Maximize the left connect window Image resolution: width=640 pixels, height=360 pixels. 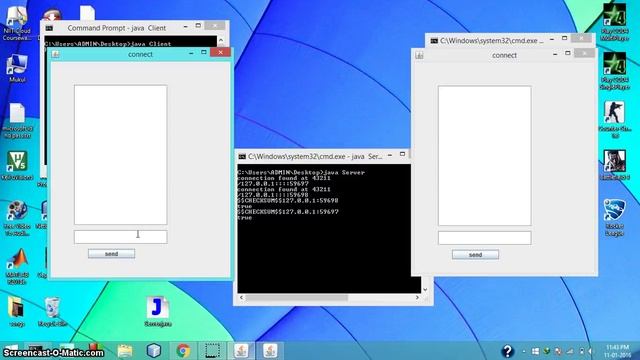tap(204, 53)
